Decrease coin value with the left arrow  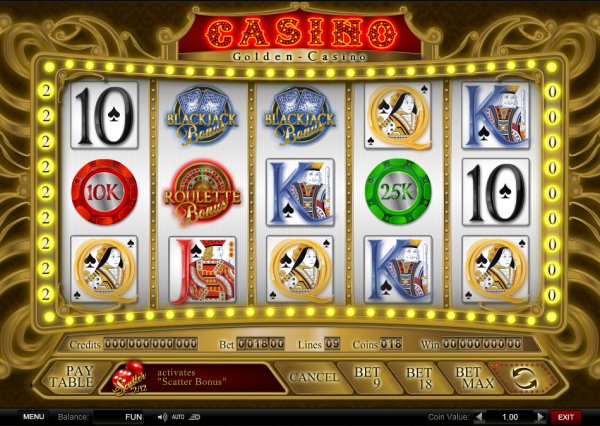coord(479,417)
